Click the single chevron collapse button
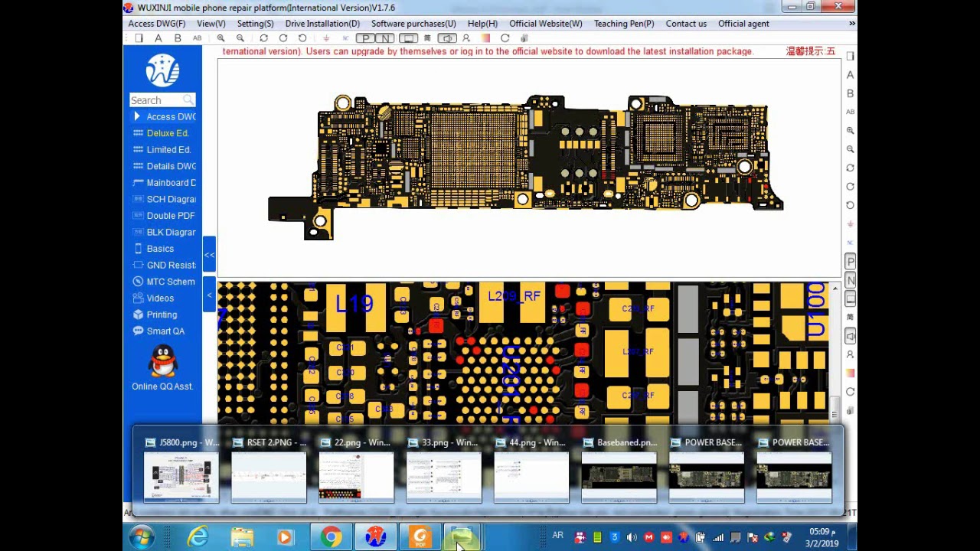This screenshot has width=980, height=551. tap(209, 295)
